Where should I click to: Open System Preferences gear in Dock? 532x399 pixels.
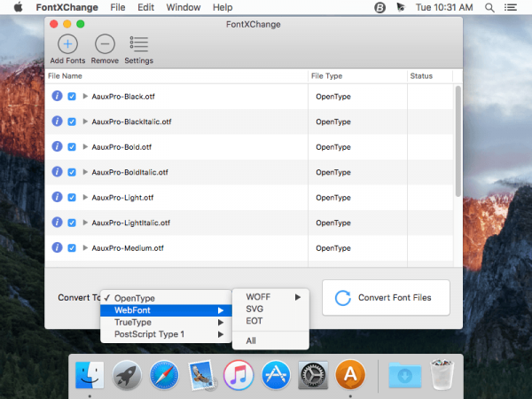pyautogui.click(x=313, y=375)
